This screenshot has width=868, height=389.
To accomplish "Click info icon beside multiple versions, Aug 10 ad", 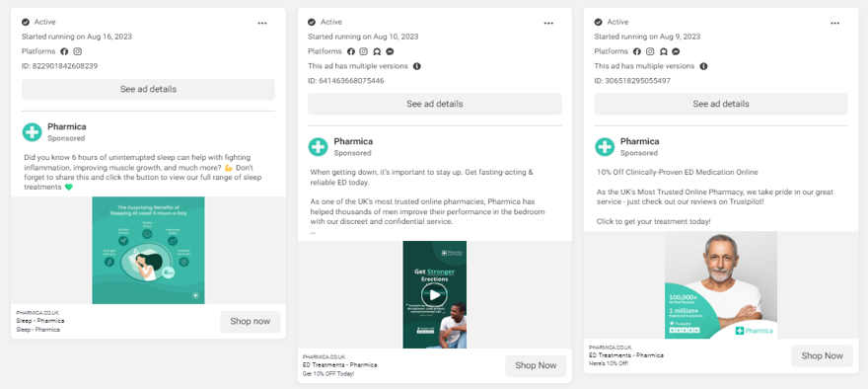I will click(417, 66).
